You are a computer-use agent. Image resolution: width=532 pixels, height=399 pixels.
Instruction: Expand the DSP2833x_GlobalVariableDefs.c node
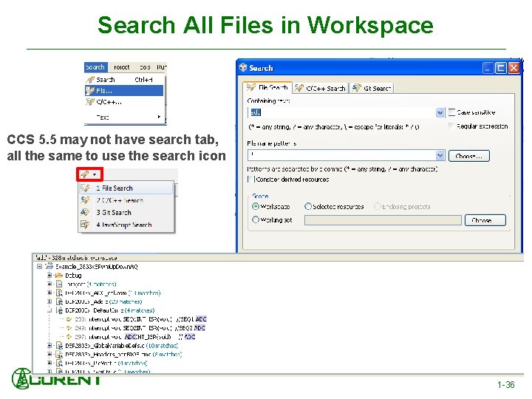[50, 345]
